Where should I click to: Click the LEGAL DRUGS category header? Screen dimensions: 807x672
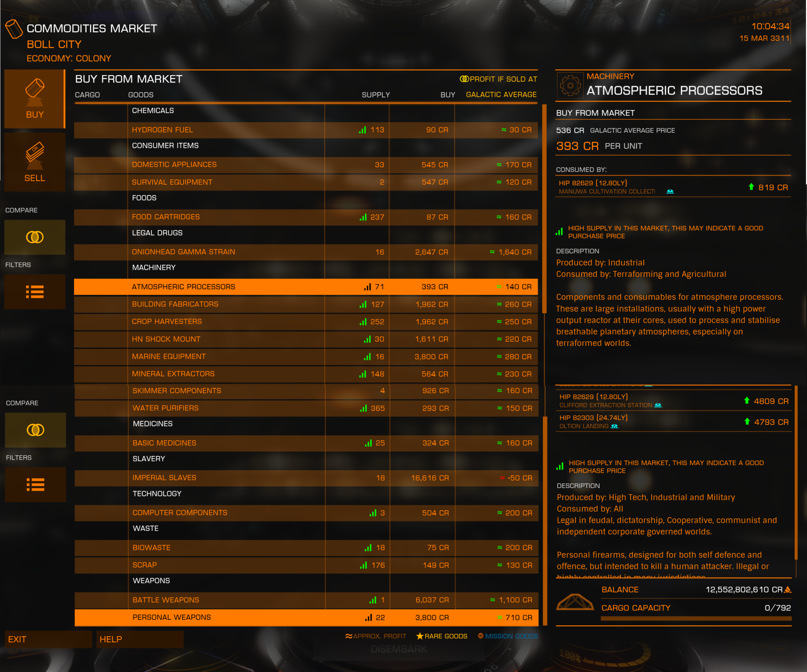[157, 233]
